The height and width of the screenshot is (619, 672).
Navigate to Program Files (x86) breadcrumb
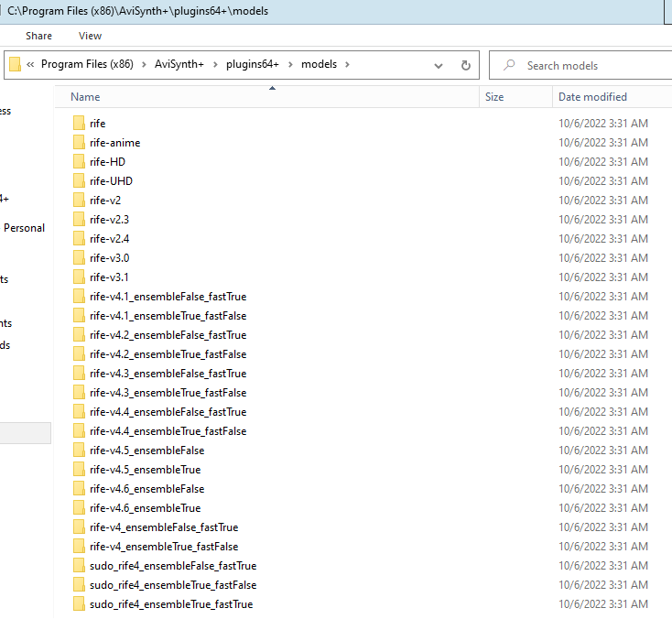87,64
